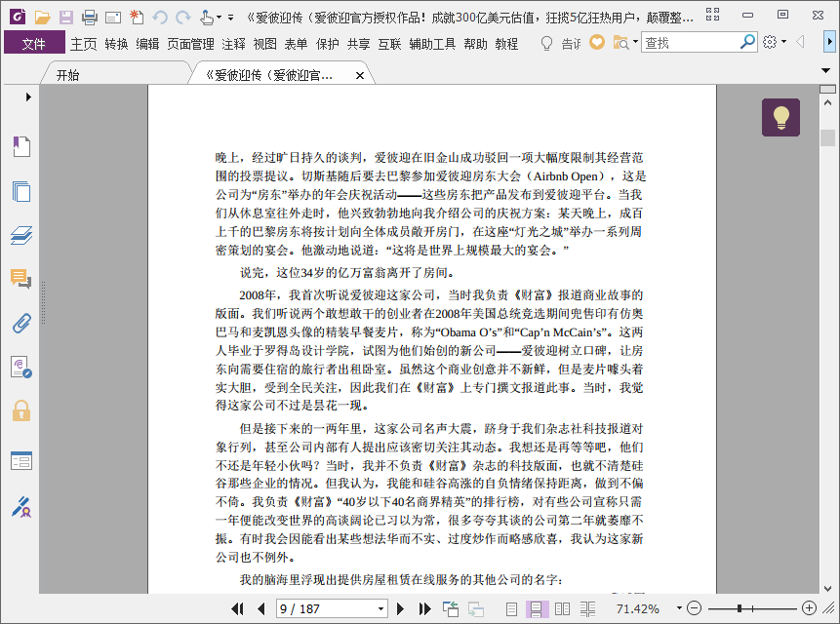Click the settings gear icon
Image resolution: width=840 pixels, height=624 pixels.
[x=770, y=42]
